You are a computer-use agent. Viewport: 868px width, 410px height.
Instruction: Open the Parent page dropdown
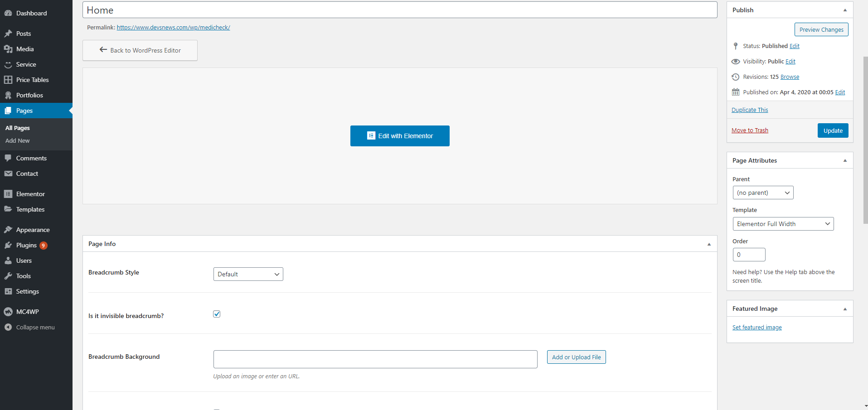(763, 193)
